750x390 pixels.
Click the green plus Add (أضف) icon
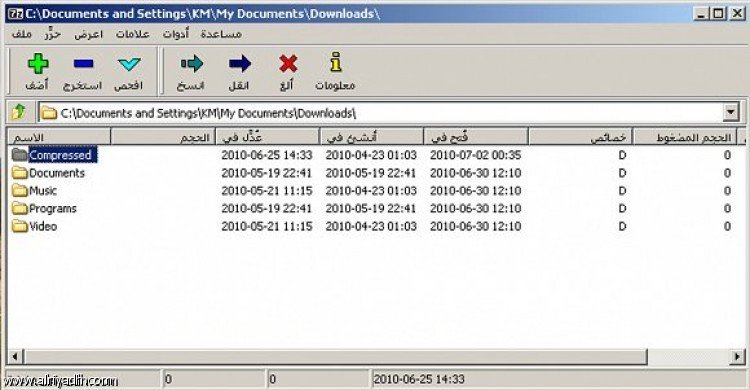(38, 64)
